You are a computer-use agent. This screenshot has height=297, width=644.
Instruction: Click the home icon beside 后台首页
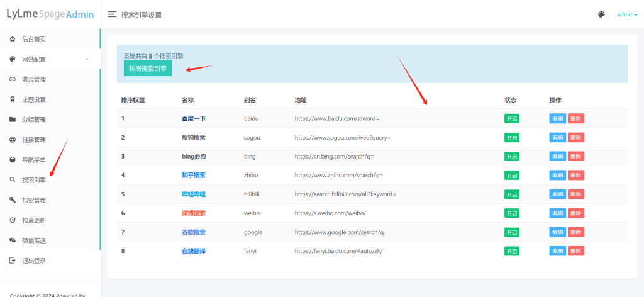(13, 39)
